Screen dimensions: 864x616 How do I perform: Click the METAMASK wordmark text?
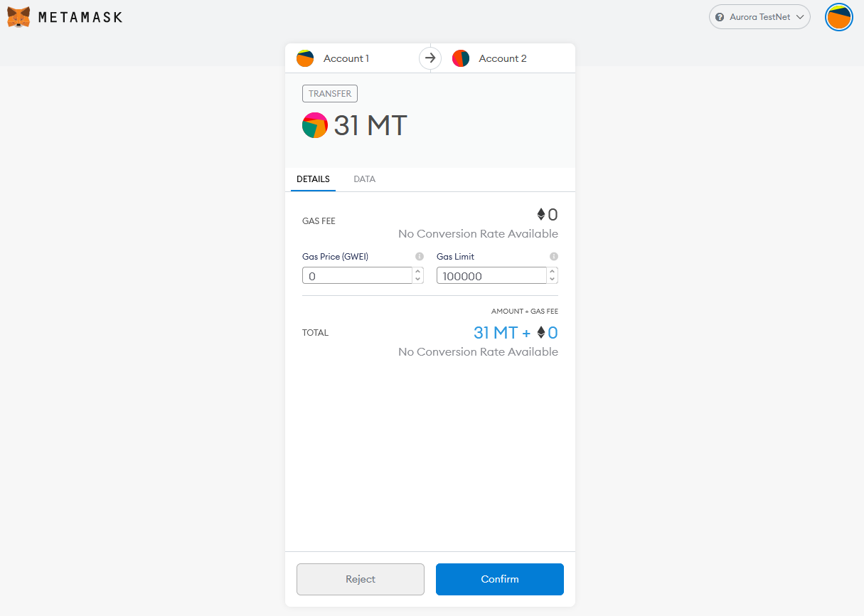tap(80, 17)
